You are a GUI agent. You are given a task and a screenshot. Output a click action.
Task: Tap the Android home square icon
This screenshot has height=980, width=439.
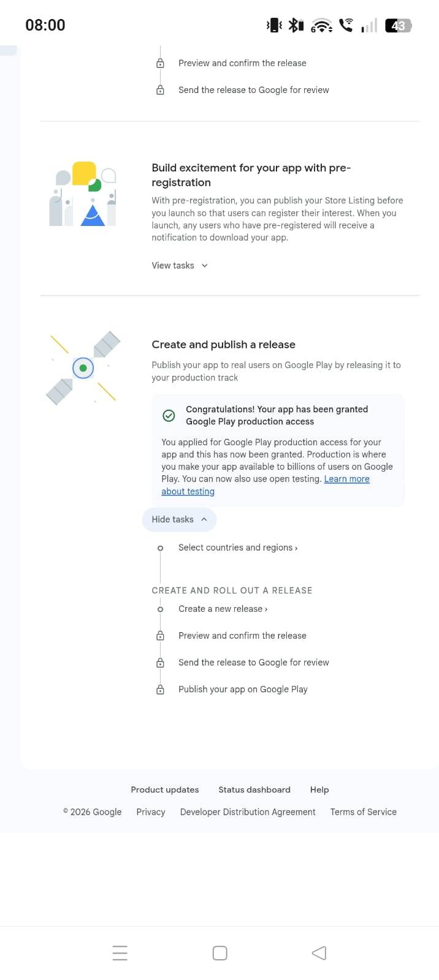tap(219, 953)
